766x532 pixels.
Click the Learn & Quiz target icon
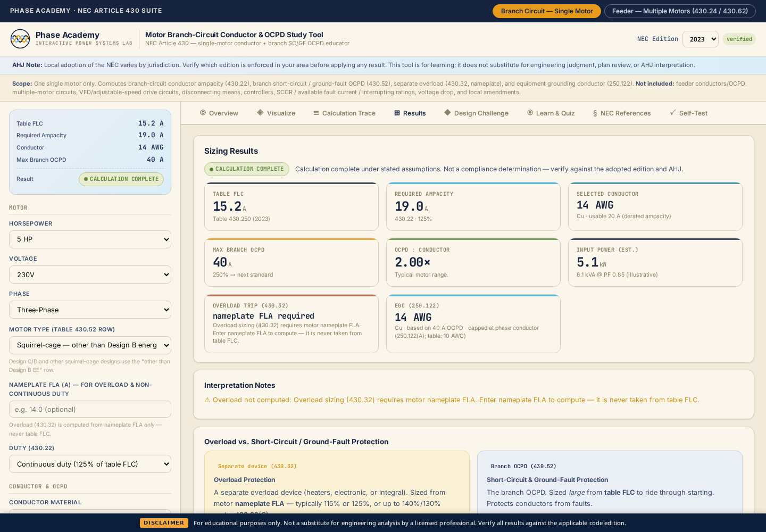click(530, 113)
